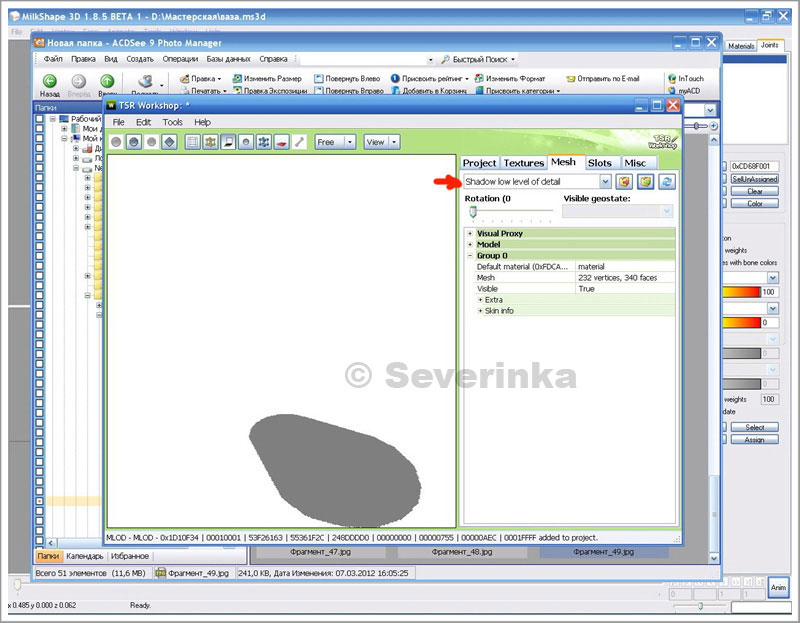Collapse the Group 0 section
This screenshot has height=623, width=800.
pyautogui.click(x=470, y=256)
